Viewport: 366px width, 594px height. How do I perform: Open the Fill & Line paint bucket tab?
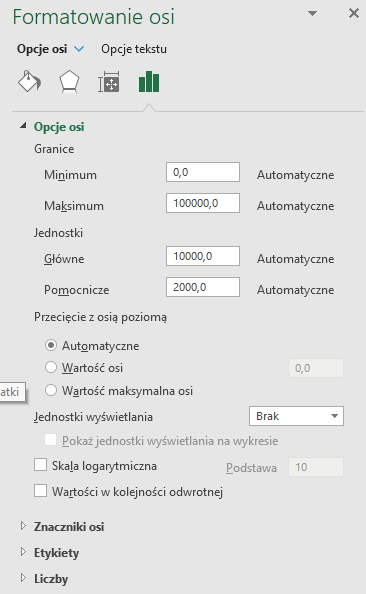click(x=30, y=81)
